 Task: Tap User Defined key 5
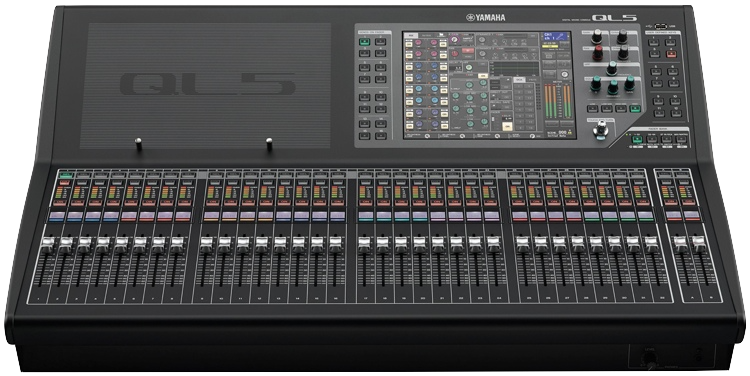(656, 72)
